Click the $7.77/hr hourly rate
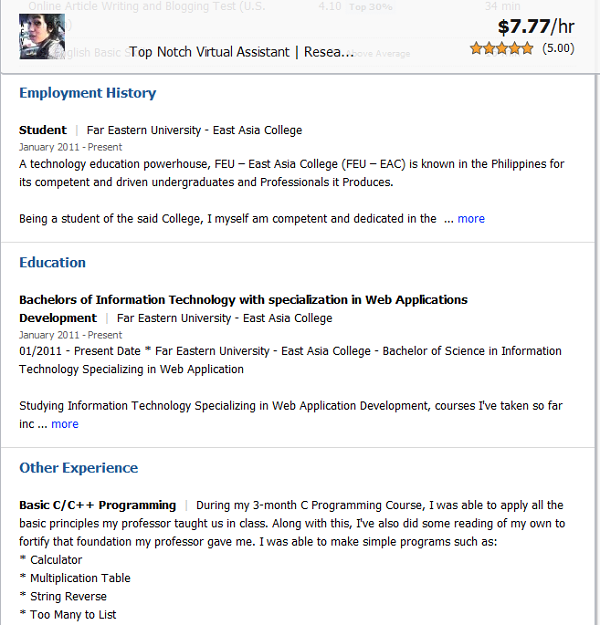This screenshot has height=625, width=600. 536,27
